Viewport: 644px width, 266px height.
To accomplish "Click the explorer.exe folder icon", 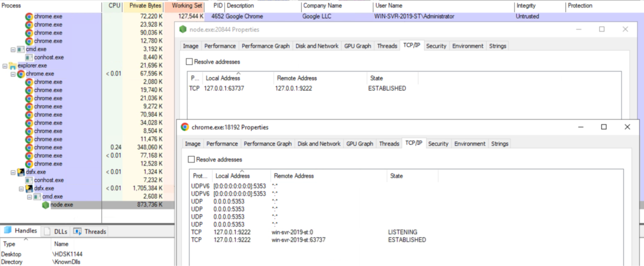I will pyautogui.click(x=13, y=66).
